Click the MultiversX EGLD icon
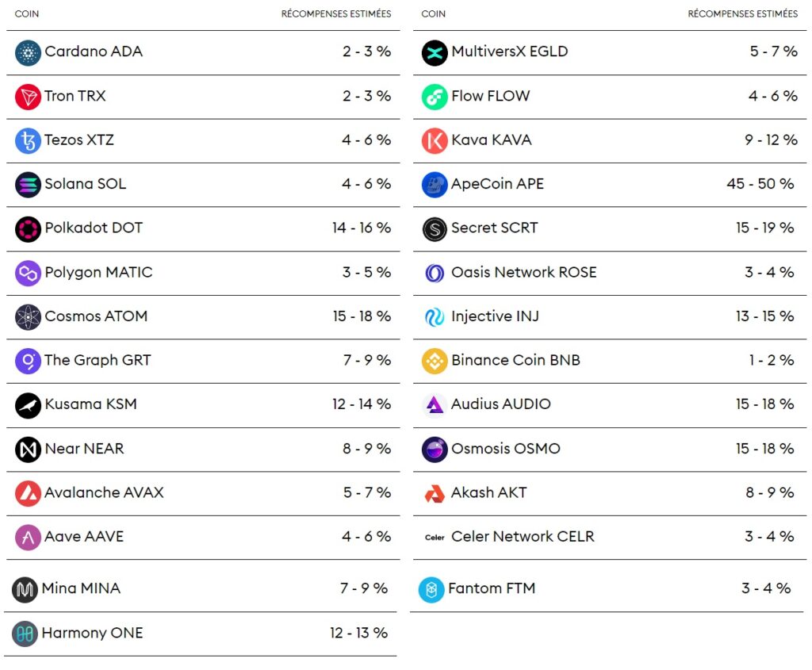Screen dimensions: 812x670 point(435,52)
